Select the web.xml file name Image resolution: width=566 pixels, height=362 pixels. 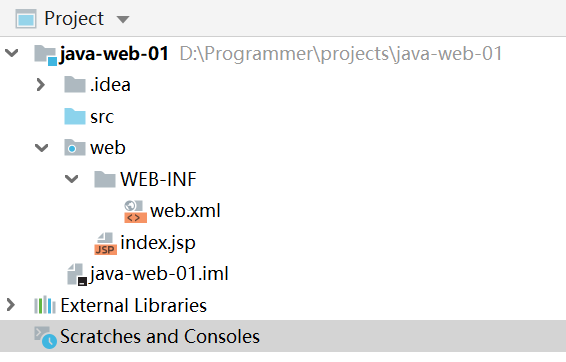coord(185,211)
